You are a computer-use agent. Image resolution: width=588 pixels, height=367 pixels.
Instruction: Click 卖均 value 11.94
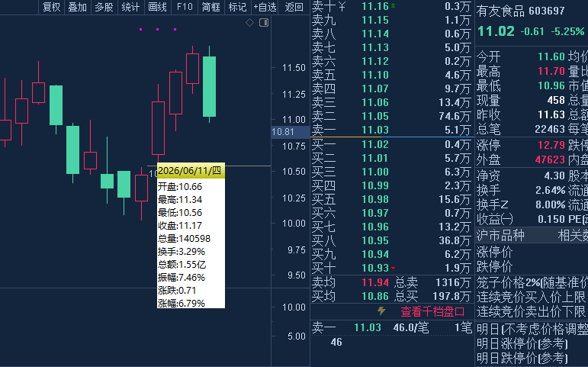coord(375,282)
